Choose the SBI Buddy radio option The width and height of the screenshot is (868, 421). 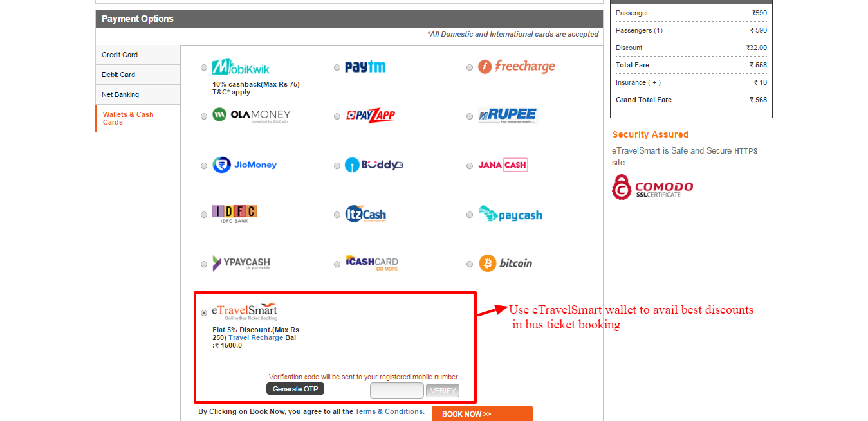click(x=337, y=166)
